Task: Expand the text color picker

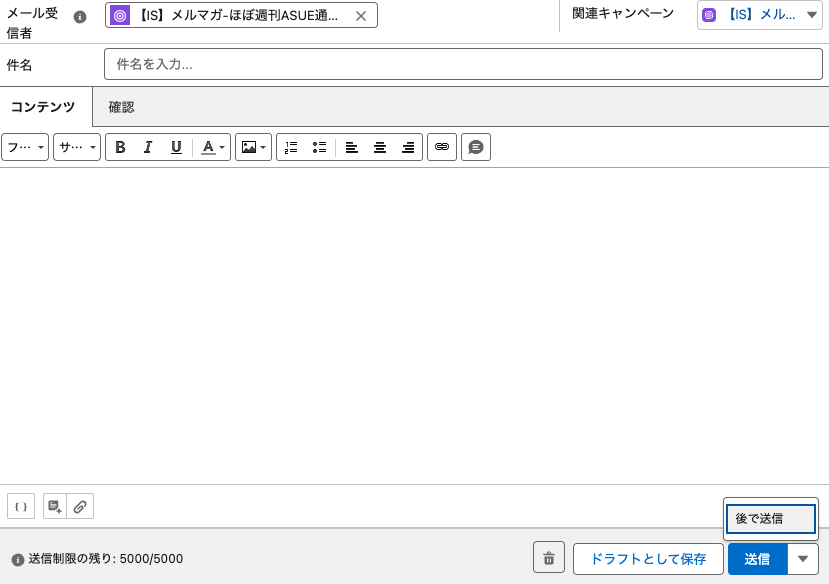Action: click(x=212, y=147)
